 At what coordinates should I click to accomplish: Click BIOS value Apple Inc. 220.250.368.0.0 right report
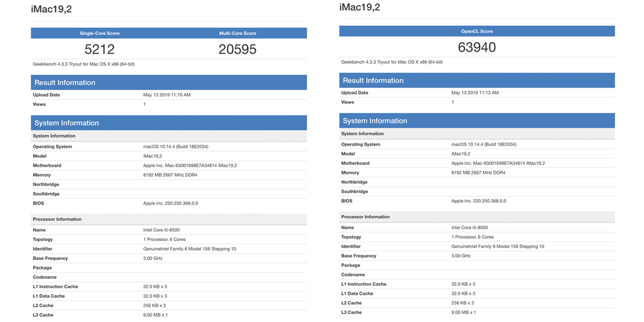click(x=479, y=201)
